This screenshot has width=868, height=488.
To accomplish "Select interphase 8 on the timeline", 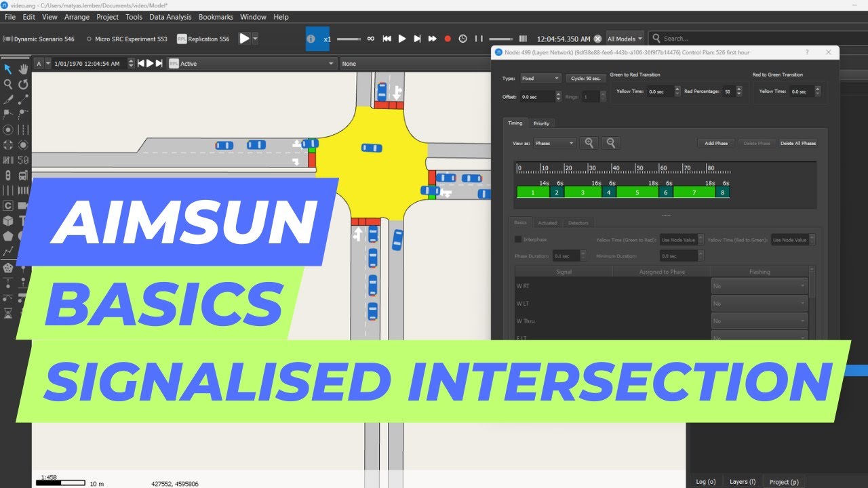I will [x=723, y=192].
